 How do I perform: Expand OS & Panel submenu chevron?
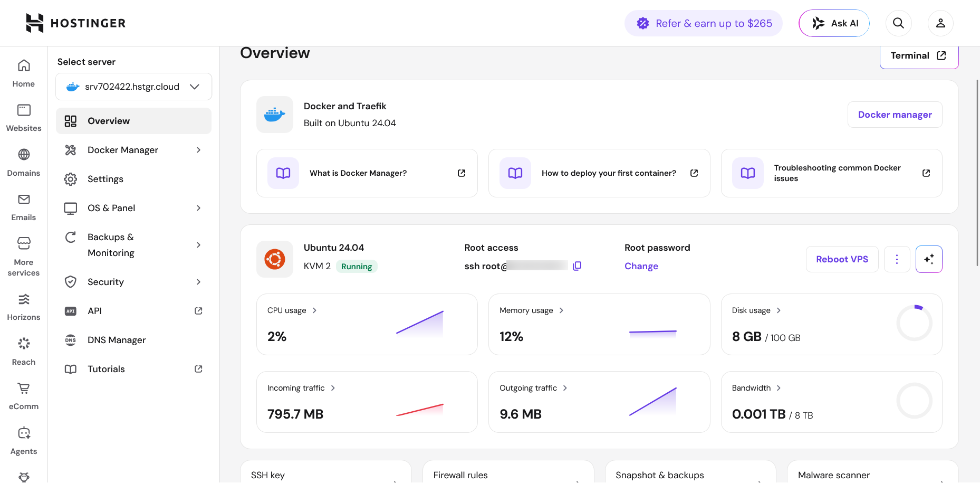click(x=198, y=208)
